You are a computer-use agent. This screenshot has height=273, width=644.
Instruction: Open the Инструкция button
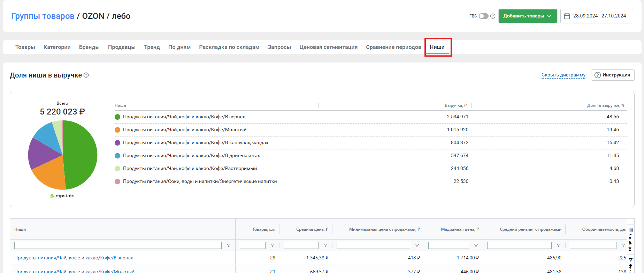coord(613,75)
